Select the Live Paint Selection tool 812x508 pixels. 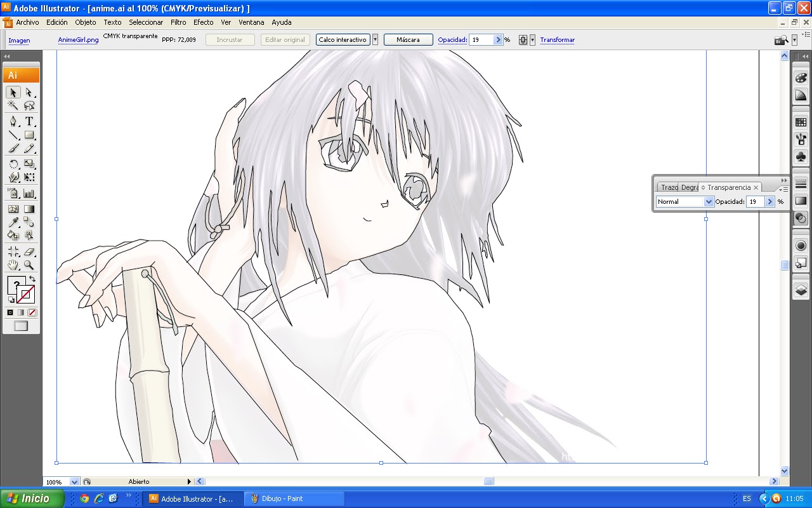pos(29,235)
